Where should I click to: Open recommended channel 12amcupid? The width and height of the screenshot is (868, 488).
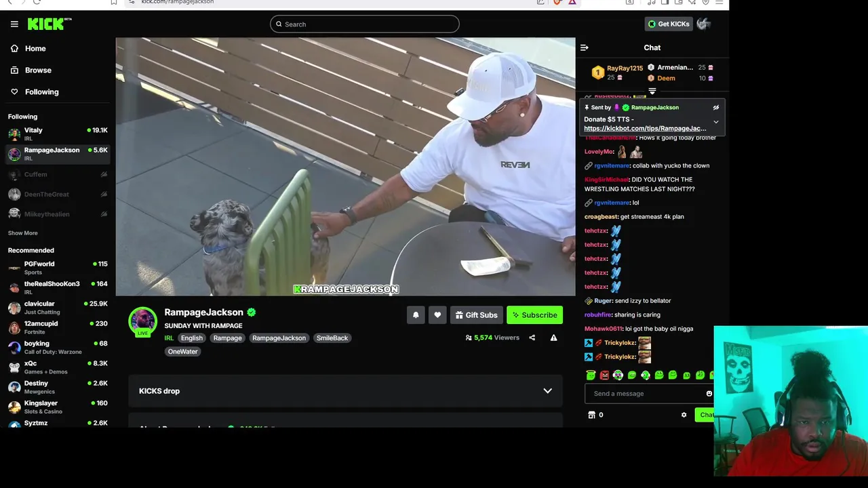pos(58,327)
